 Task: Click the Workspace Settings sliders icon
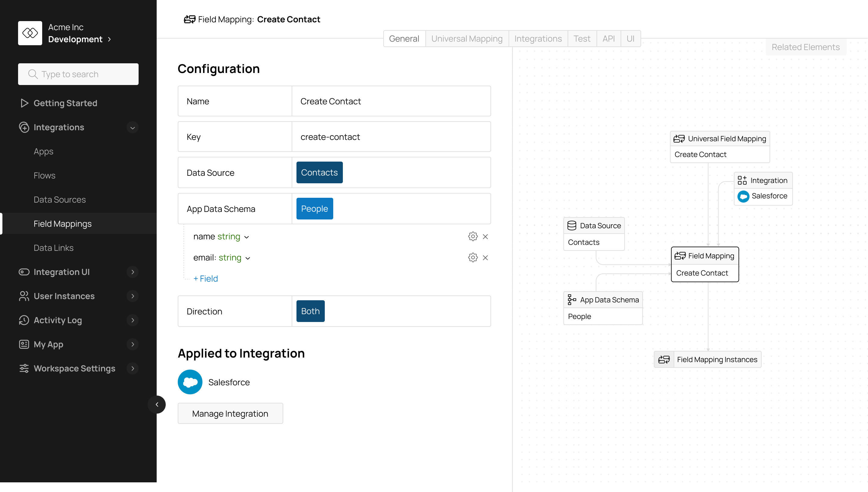tap(24, 368)
